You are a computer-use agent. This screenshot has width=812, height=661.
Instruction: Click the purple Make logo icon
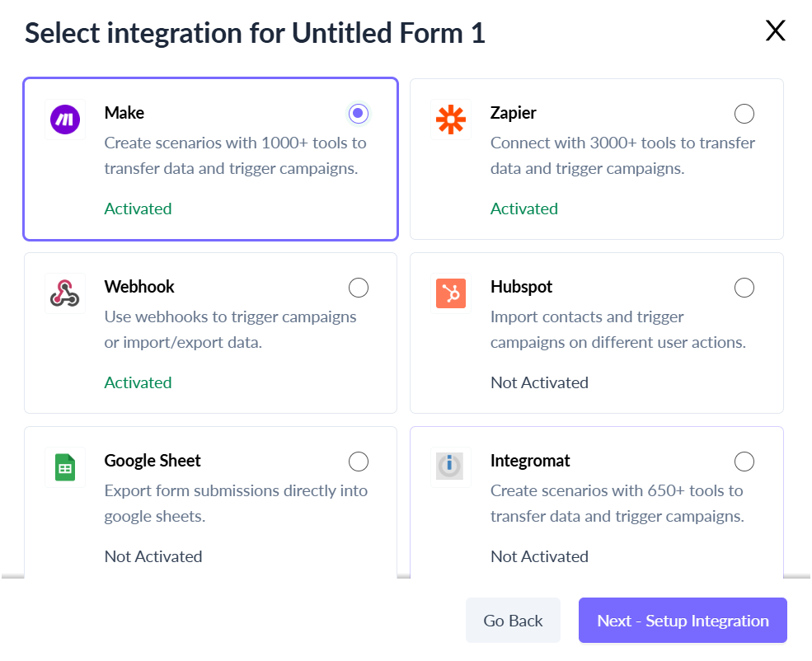pos(65,120)
